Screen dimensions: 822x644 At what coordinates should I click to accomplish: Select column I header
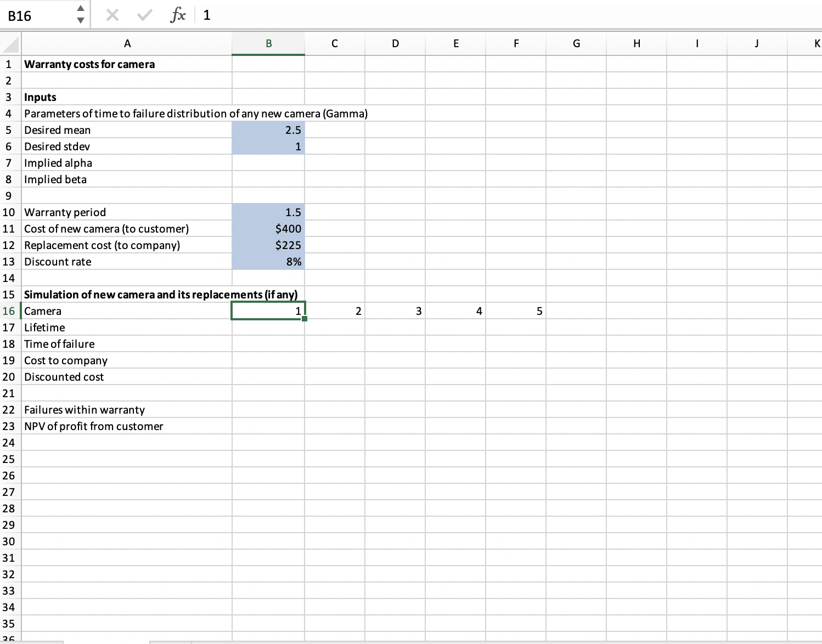pos(697,44)
